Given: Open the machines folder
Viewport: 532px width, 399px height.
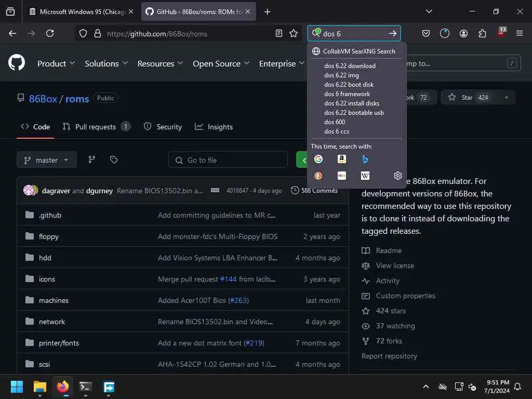Looking at the screenshot, I should (54, 300).
